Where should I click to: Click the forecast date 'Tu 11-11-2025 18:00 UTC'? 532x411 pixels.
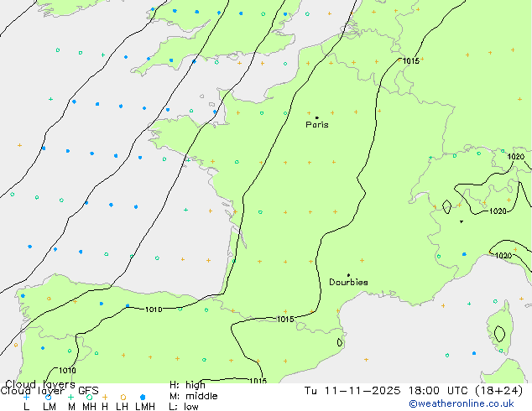386,391
